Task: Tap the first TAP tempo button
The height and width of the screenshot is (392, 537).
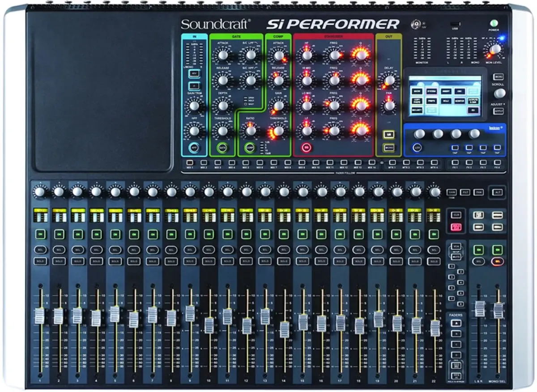Action: click(455, 147)
